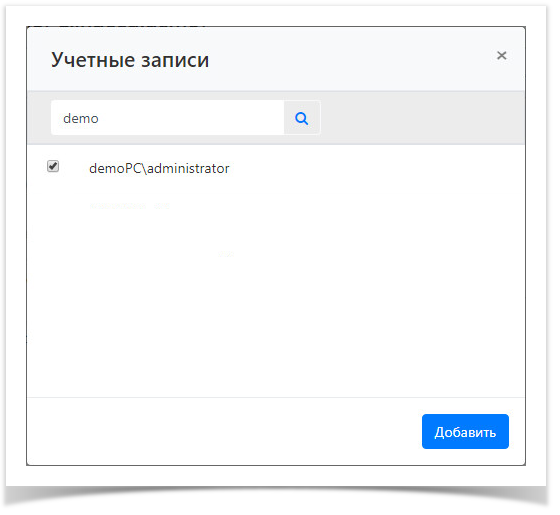Click the checkmark beside demoPC\administrator

coord(53,166)
